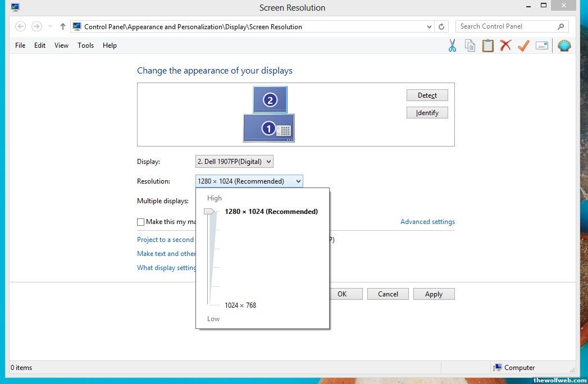Click the resolution slider thumb
588x384 pixels.
click(209, 211)
